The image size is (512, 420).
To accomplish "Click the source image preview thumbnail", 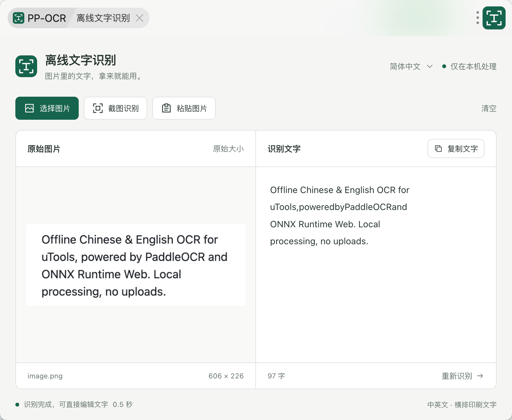I will coord(136,265).
